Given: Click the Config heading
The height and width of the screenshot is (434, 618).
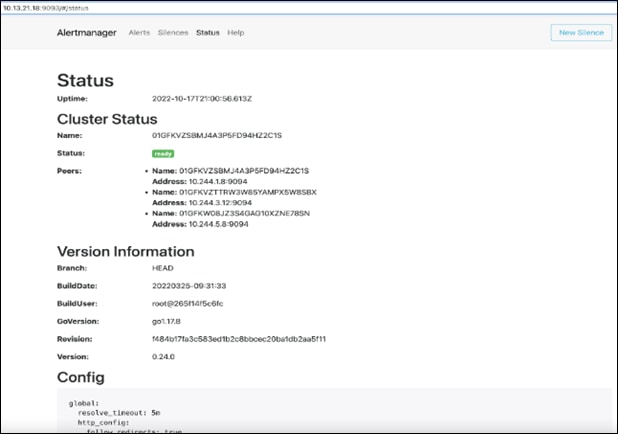Looking at the screenshot, I should point(81,377).
